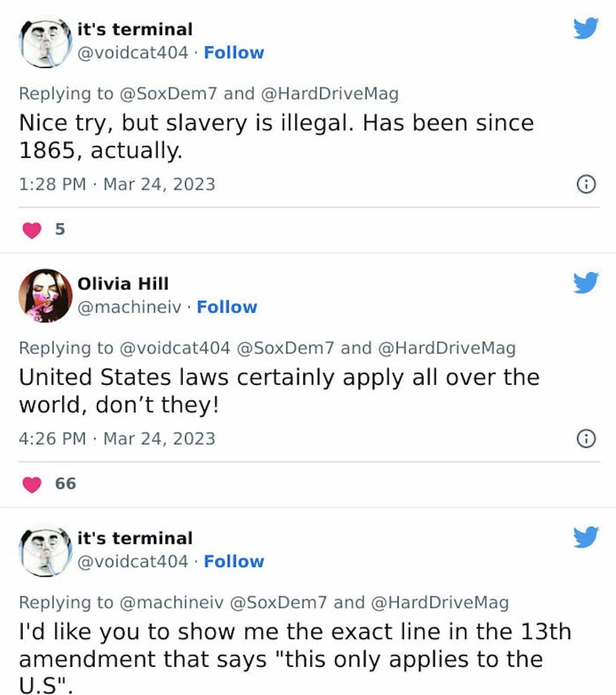
Task: Like the tweet with 5 likes
Action: (32, 230)
